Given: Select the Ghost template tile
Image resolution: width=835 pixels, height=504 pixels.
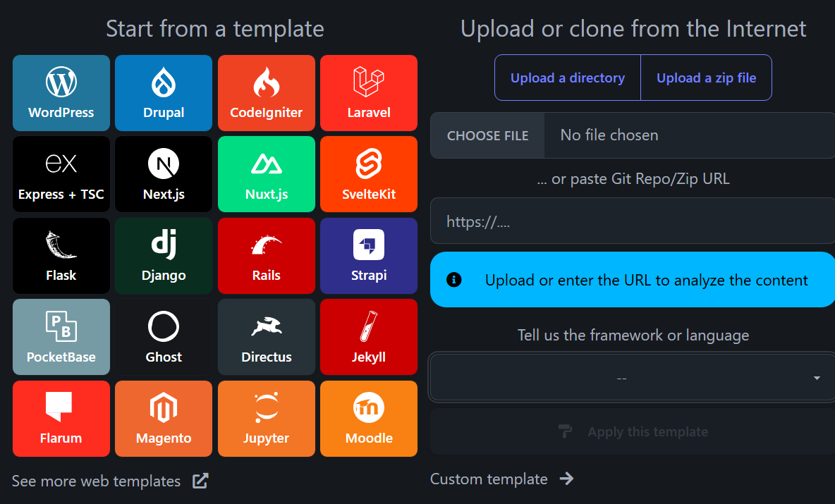Looking at the screenshot, I should (x=164, y=337).
